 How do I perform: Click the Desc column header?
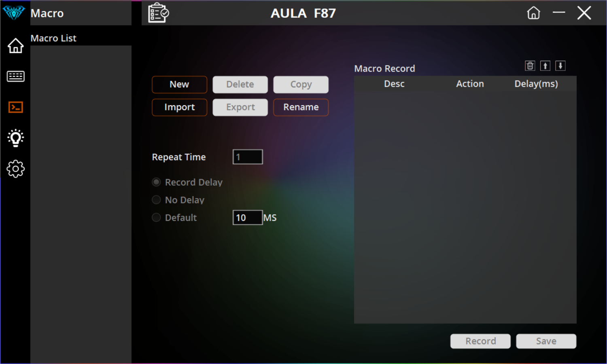coord(394,84)
